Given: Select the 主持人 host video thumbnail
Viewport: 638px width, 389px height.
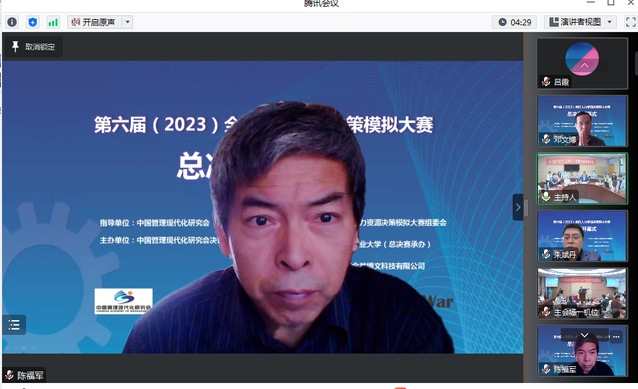Looking at the screenshot, I should point(582,179).
